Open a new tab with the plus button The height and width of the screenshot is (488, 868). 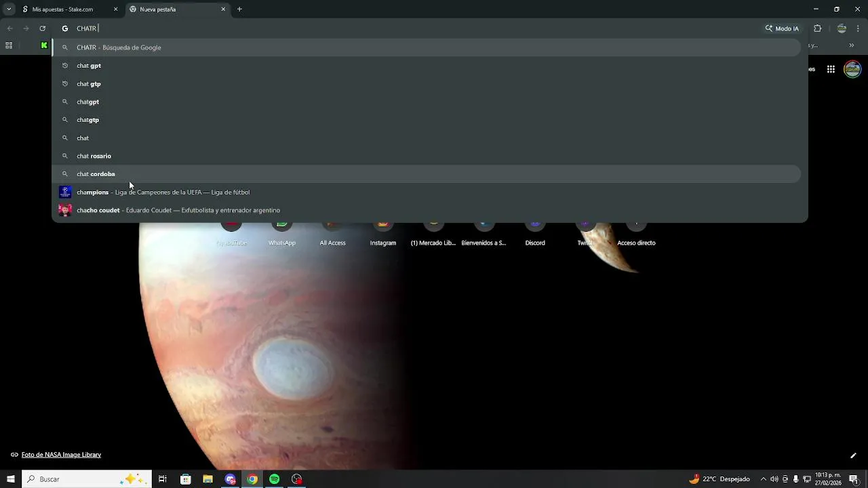pos(239,9)
